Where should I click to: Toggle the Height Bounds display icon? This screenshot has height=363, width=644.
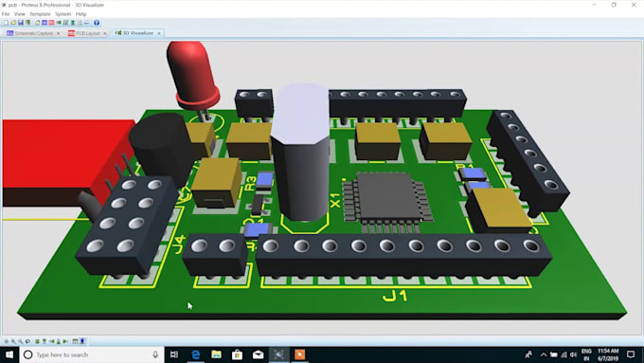(75, 341)
